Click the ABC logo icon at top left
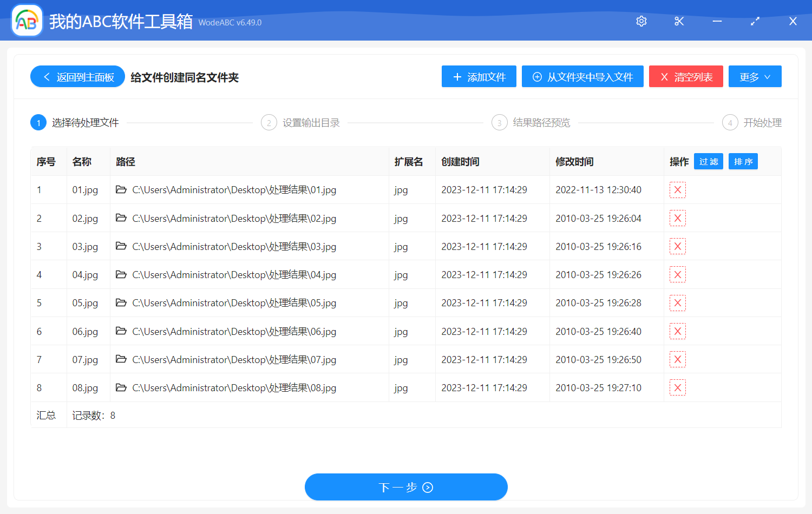The height and width of the screenshot is (514, 812). pos(27,20)
